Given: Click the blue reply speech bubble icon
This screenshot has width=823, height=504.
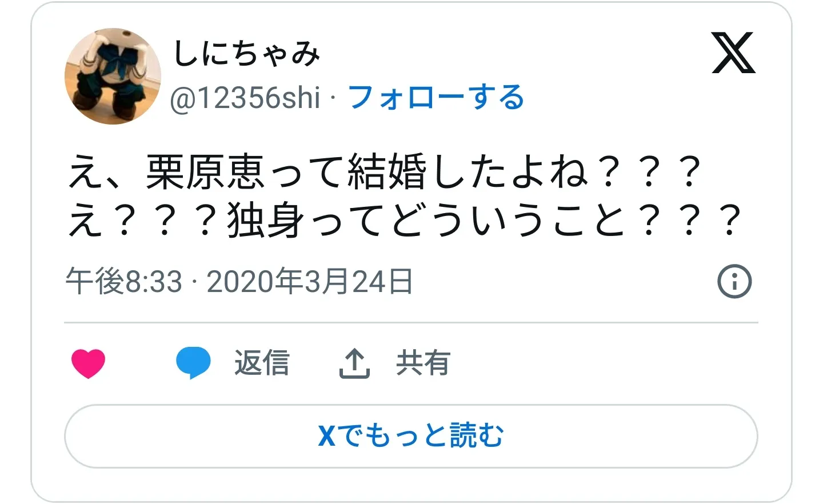Looking at the screenshot, I should click(193, 363).
